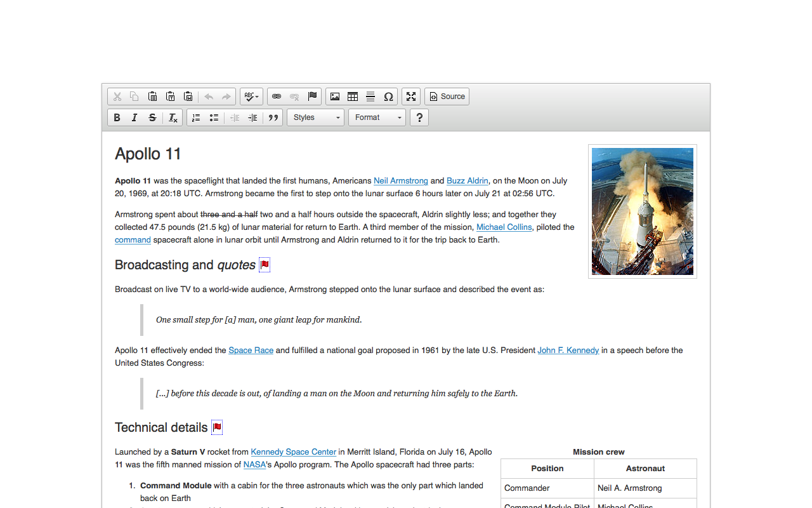
Task: Click the Undo arrow icon
Action: coord(209,97)
